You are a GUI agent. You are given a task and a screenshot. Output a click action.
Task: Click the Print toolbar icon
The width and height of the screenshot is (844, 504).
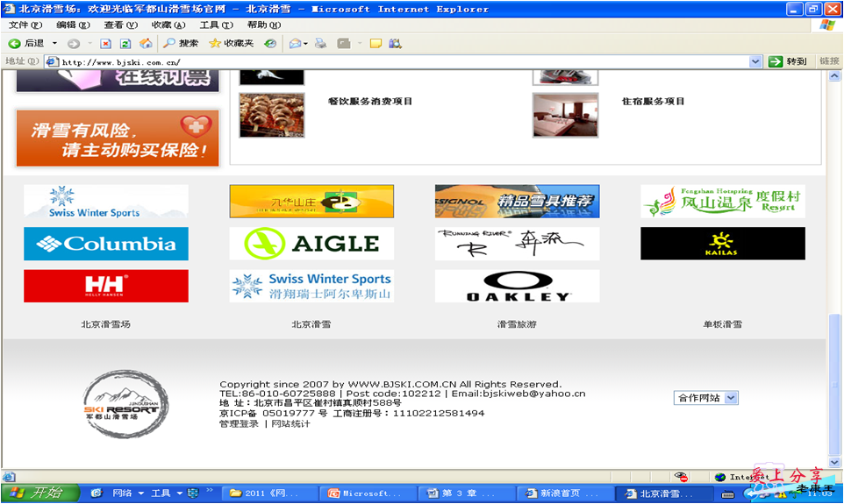(321, 44)
